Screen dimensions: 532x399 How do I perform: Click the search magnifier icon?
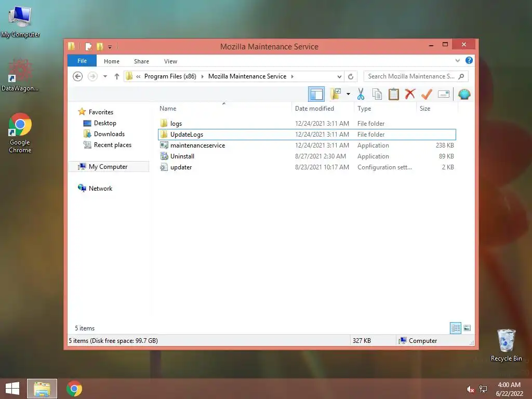[461, 76]
